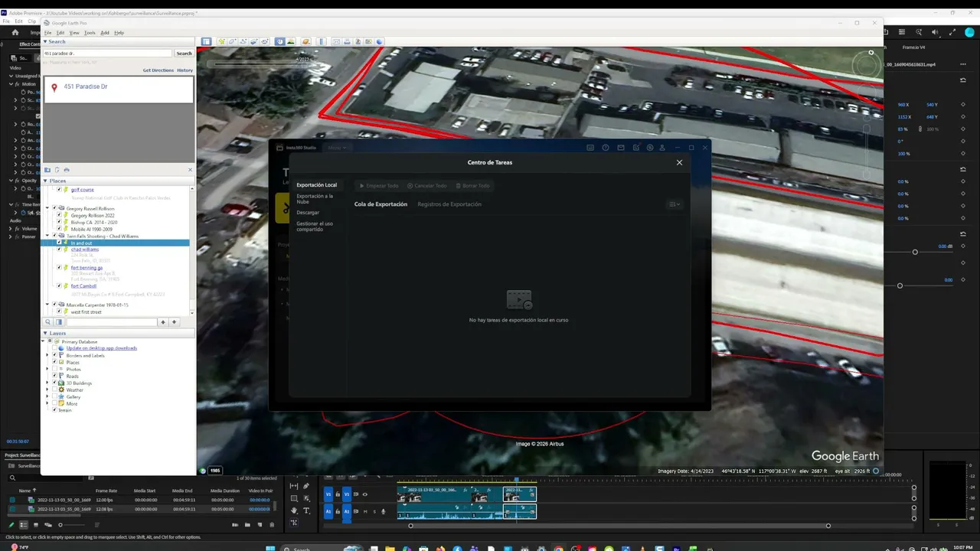Click the Email toolbar icon
Screen dimensions: 980x551
tap(336, 41)
